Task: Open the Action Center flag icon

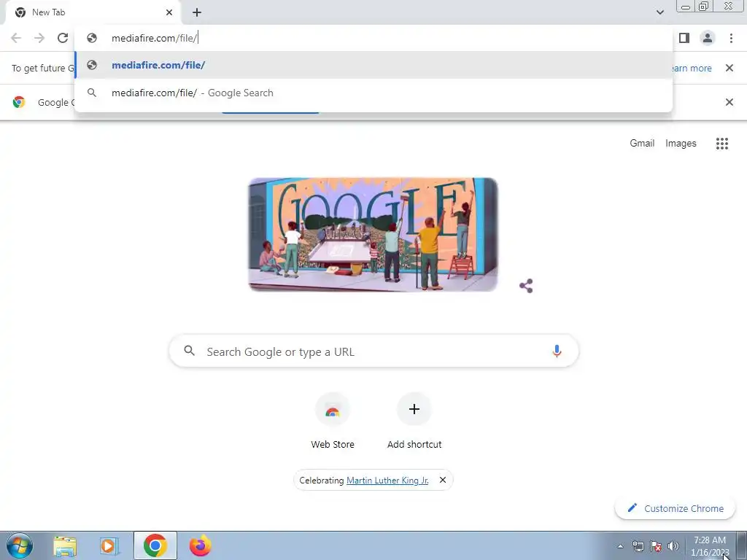Action: point(656,546)
